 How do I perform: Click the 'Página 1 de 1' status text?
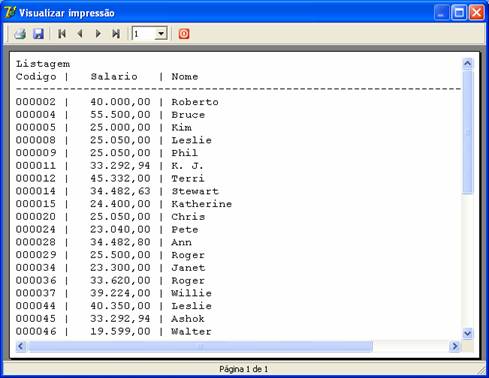click(x=244, y=369)
